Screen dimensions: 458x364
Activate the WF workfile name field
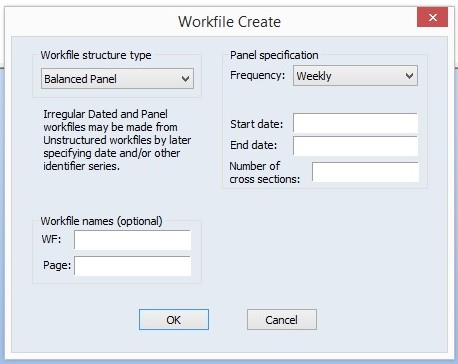tap(133, 240)
